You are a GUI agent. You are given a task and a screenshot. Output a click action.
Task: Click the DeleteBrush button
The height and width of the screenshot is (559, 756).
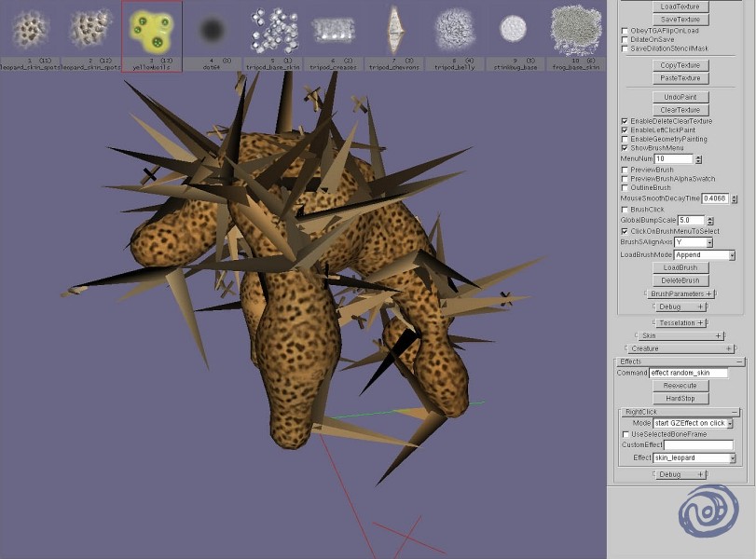point(680,280)
